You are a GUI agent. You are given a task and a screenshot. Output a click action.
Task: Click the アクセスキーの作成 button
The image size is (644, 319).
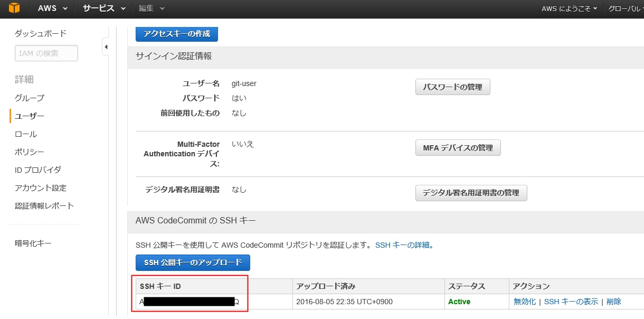pyautogui.click(x=177, y=34)
